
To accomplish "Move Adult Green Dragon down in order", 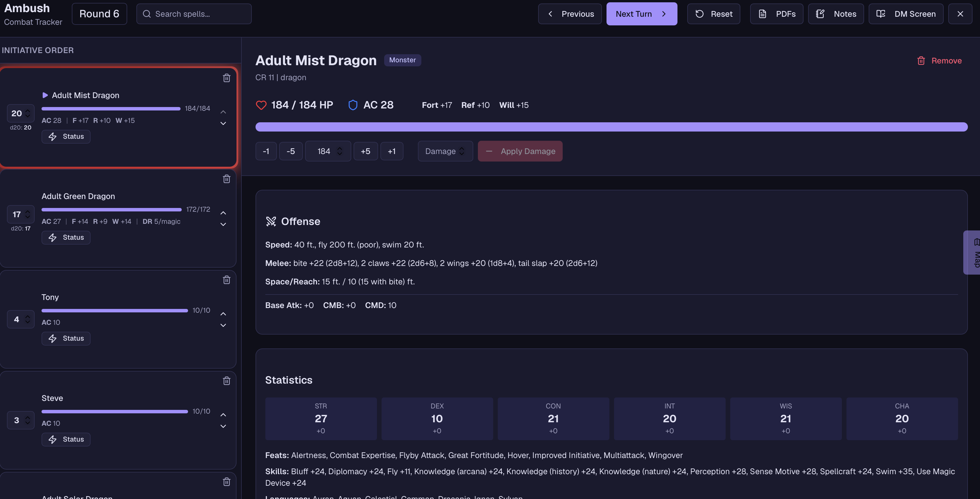I will click(223, 224).
